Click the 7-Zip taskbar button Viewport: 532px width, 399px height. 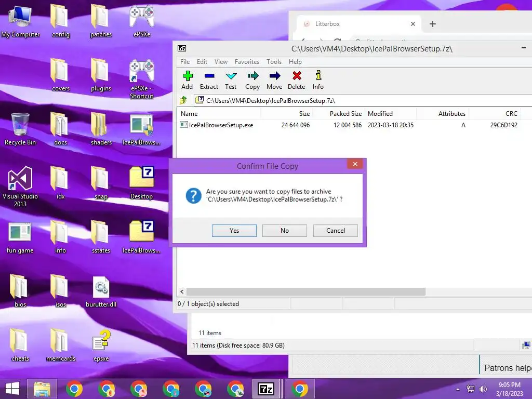pos(267,389)
